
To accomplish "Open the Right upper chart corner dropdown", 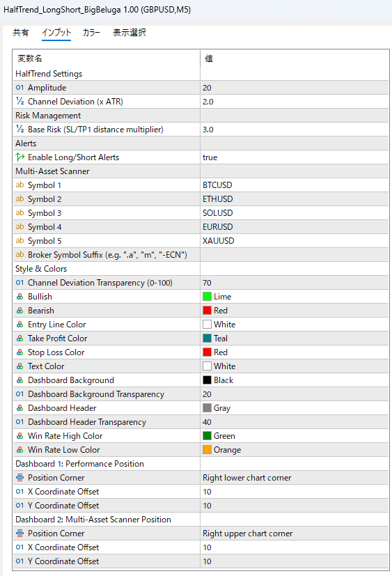I will point(295,534).
